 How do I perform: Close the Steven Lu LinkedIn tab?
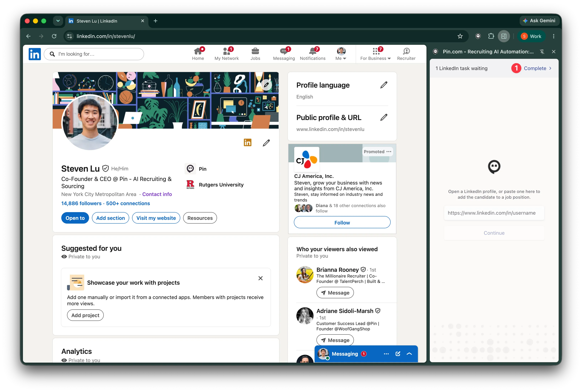tap(142, 21)
